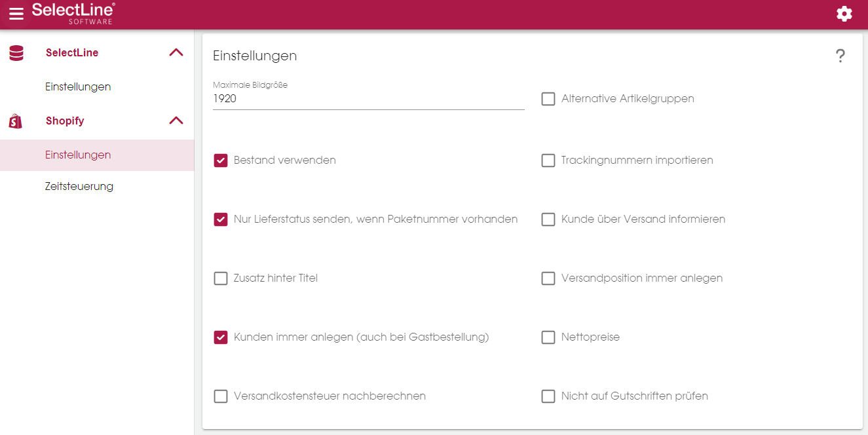The height and width of the screenshot is (435, 868).
Task: Click the Maximale Bildgröße input field
Action: click(x=368, y=100)
